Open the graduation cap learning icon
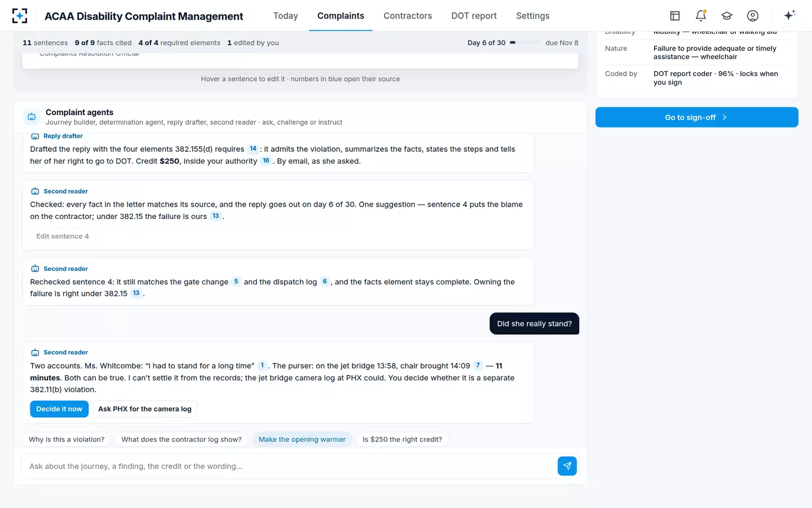 click(727, 16)
